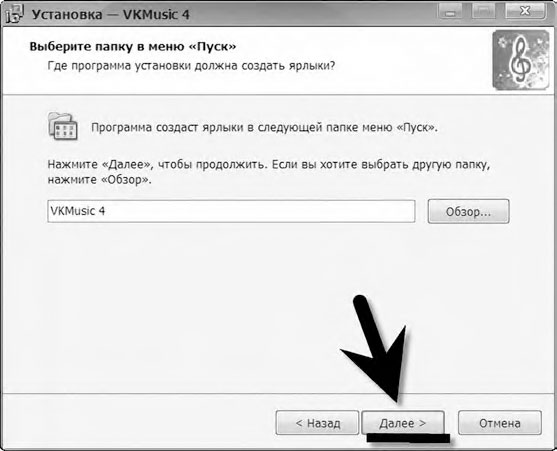Screen dimensions: 557x451
Task: Click the question «Где программа установки должна создать ярлыки?»
Action: (x=191, y=66)
